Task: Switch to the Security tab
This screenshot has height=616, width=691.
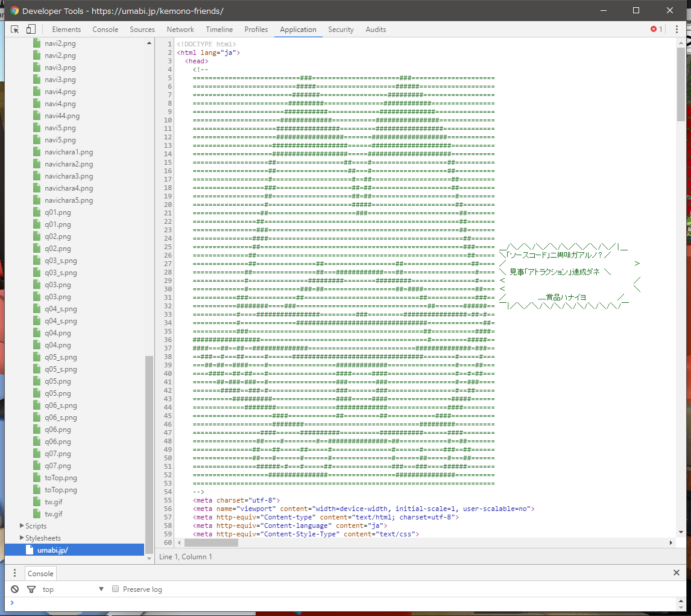Action: pos(341,29)
